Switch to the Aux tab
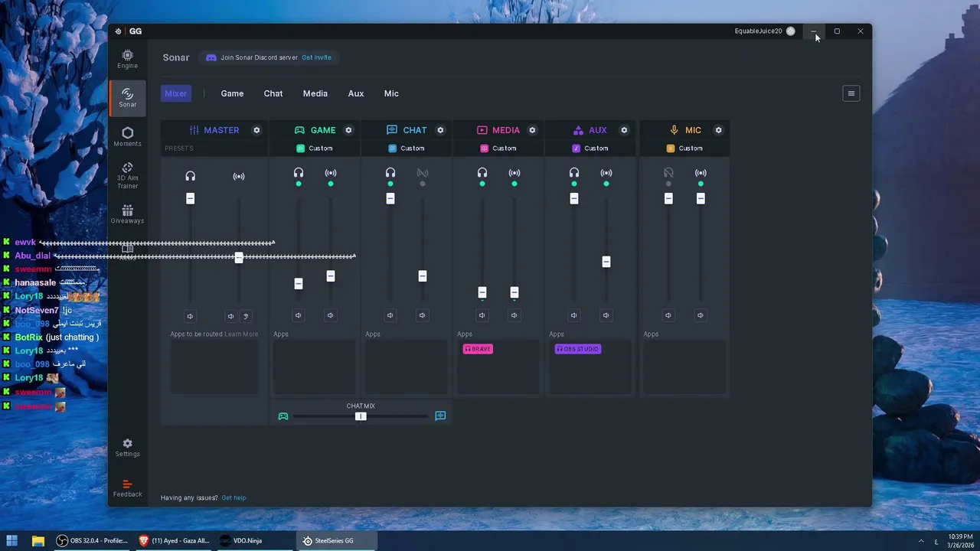 tap(356, 93)
